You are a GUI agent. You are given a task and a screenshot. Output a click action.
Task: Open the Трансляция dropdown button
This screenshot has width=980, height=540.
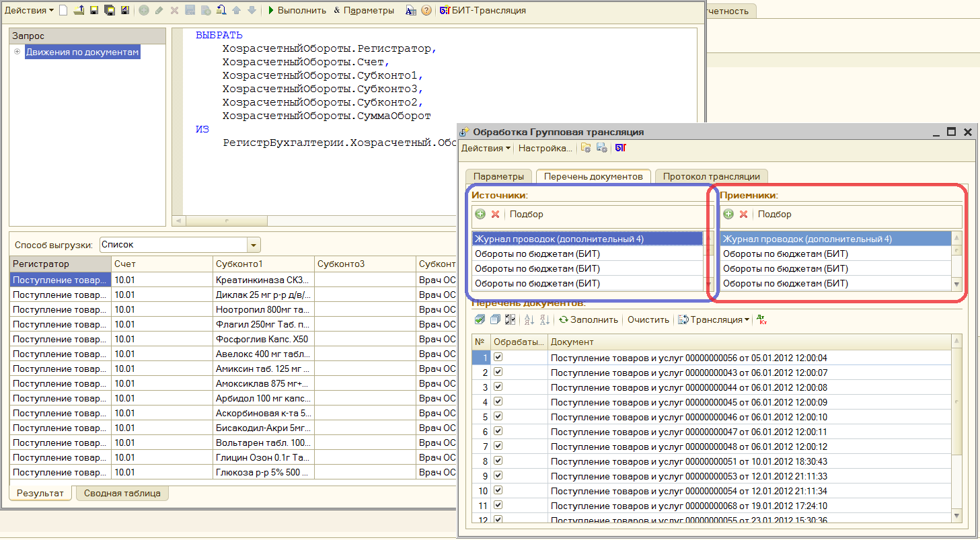click(x=714, y=319)
